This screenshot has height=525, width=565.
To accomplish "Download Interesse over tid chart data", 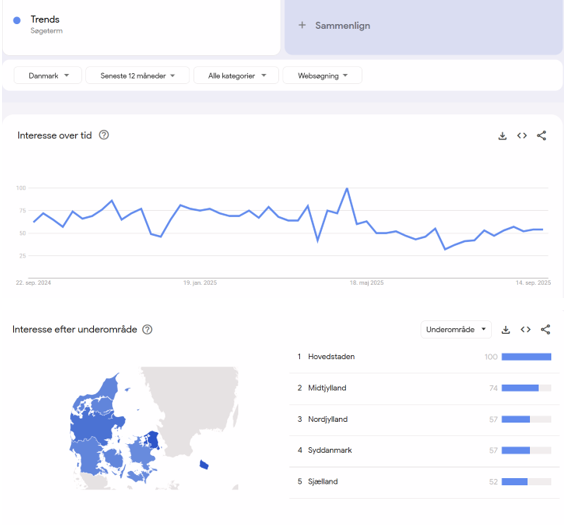I will [x=502, y=136].
